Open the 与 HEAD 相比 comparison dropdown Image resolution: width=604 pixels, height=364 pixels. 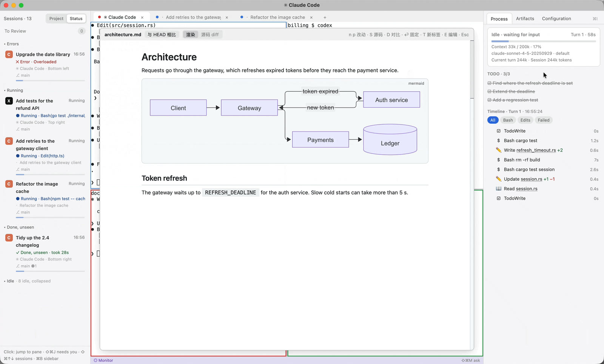162,34
